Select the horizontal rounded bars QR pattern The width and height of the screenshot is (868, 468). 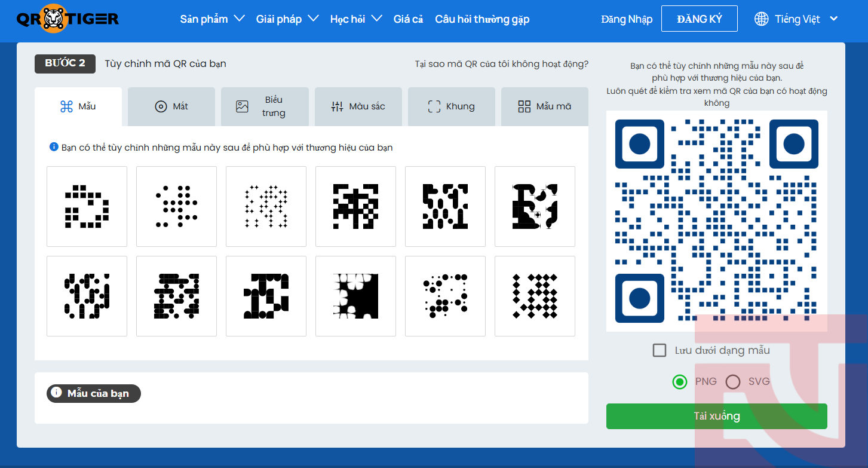[x=176, y=296]
